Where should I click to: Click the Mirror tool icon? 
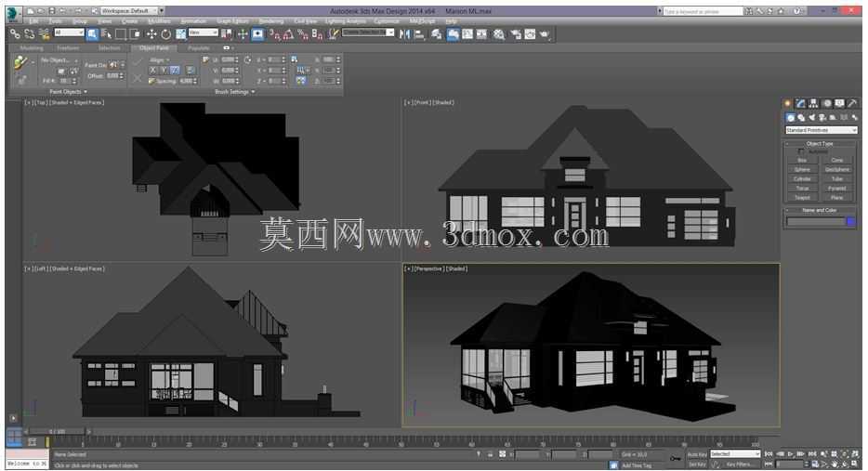pos(405,34)
